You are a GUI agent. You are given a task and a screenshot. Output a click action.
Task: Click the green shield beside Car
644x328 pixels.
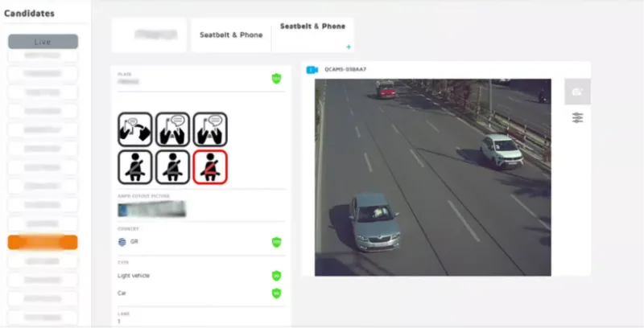coord(276,293)
